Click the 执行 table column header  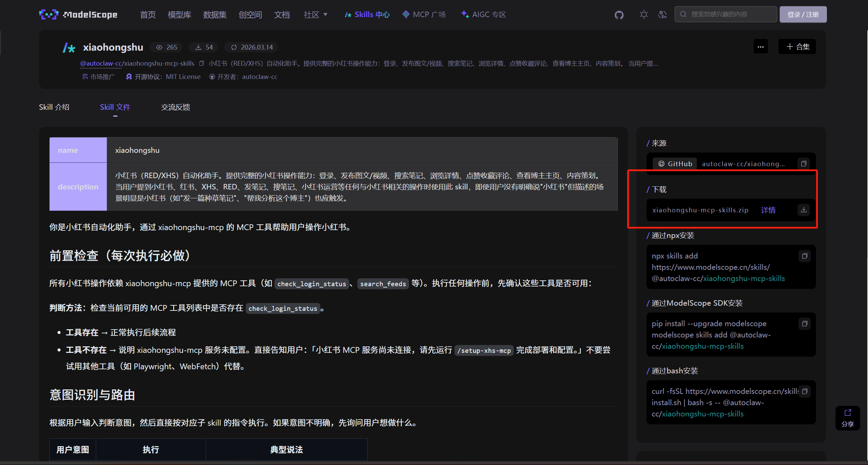pos(151,450)
